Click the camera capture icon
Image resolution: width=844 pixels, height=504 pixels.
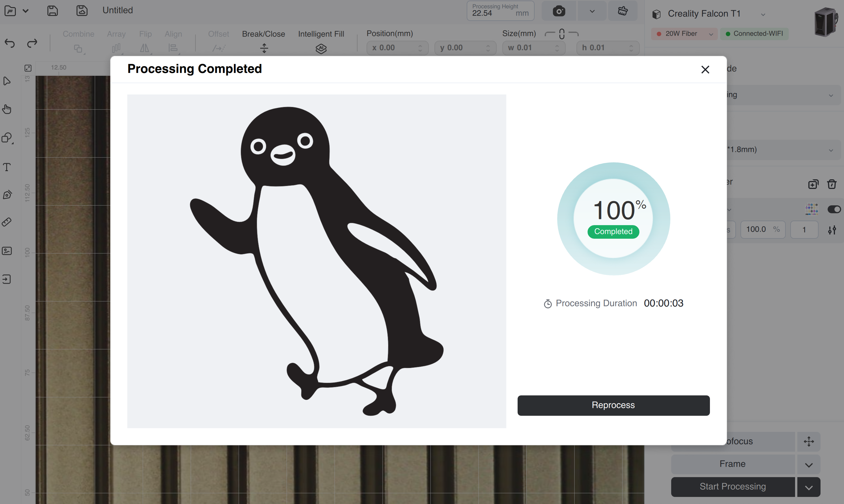coord(559,11)
